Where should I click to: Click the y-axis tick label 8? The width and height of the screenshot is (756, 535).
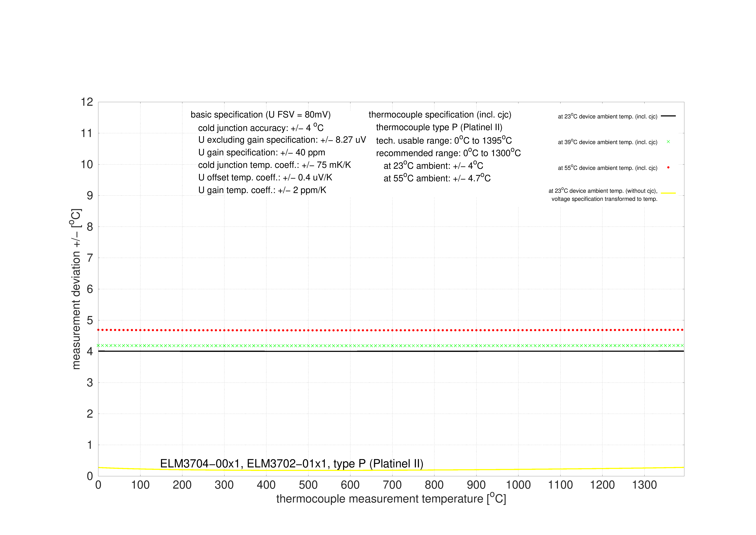(x=90, y=227)
